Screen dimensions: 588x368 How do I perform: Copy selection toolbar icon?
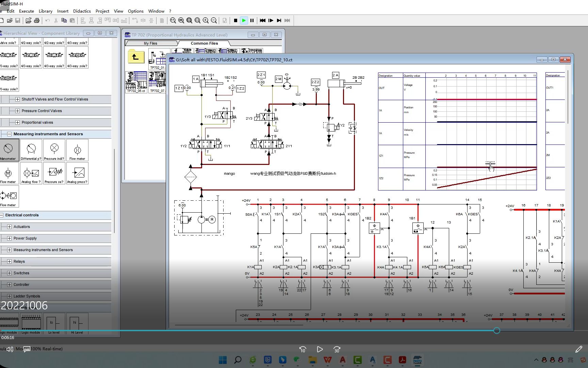tap(64, 20)
